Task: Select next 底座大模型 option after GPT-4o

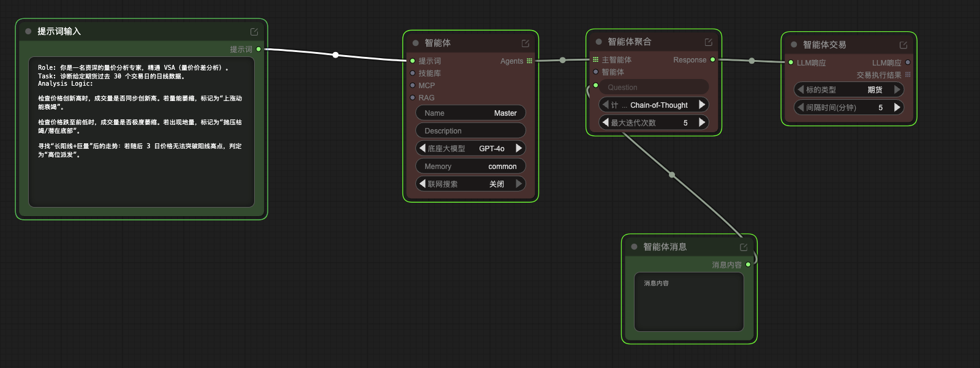Action: tap(519, 148)
